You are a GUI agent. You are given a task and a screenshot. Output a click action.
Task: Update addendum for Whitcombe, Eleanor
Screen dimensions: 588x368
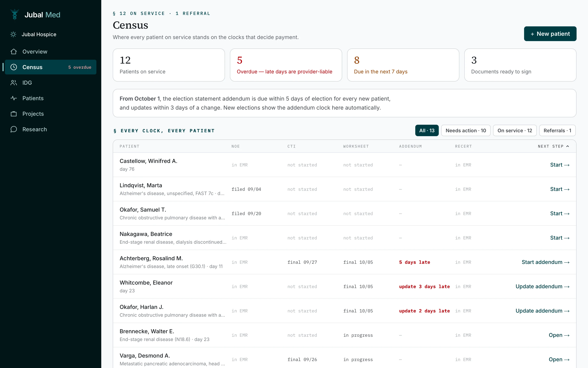[542, 287]
